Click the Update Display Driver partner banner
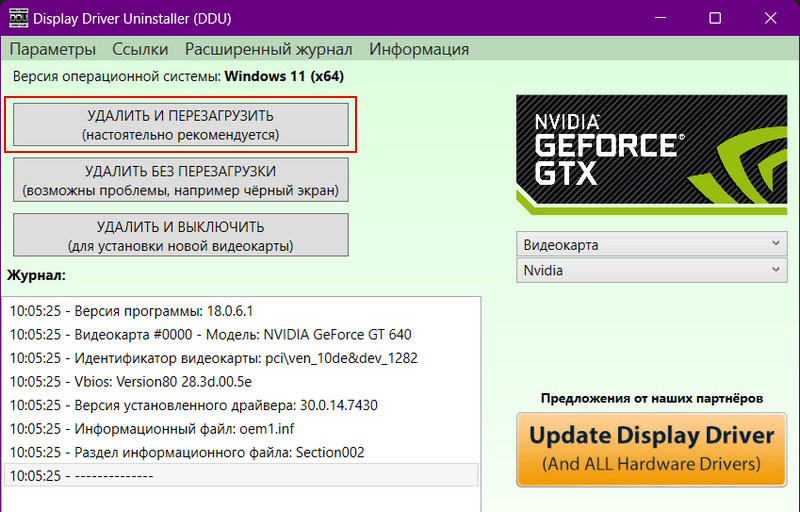800x512 pixels. pos(652,449)
